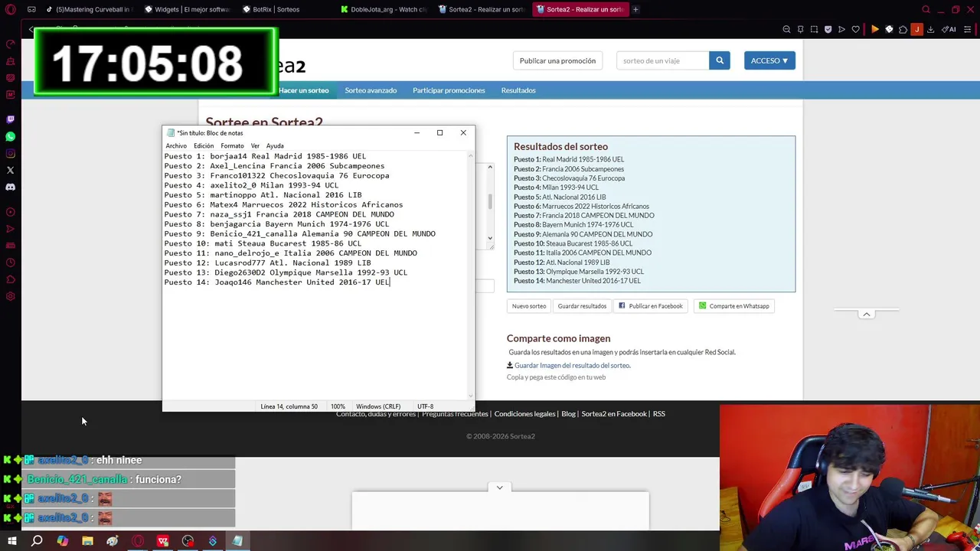Open Twitch from the Opera sidebar
Viewport: 980px width, 551px height.
[10, 119]
